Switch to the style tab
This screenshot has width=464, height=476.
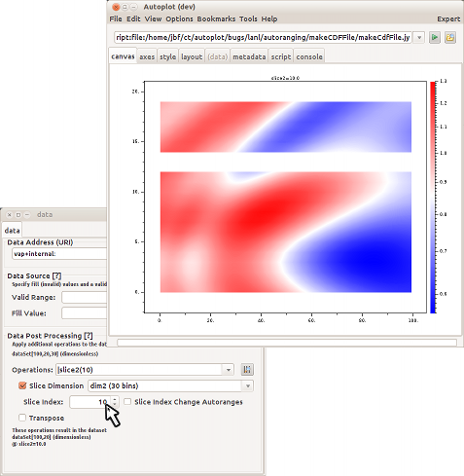pos(167,56)
